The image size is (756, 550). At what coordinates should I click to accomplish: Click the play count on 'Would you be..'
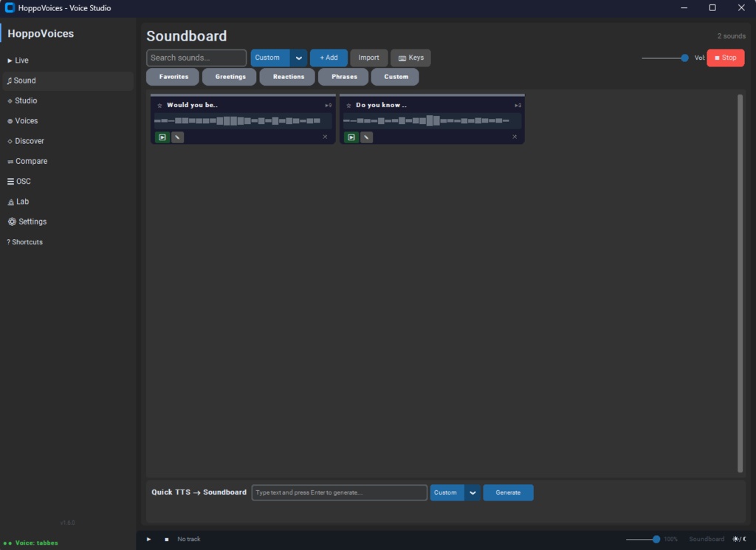pos(329,105)
